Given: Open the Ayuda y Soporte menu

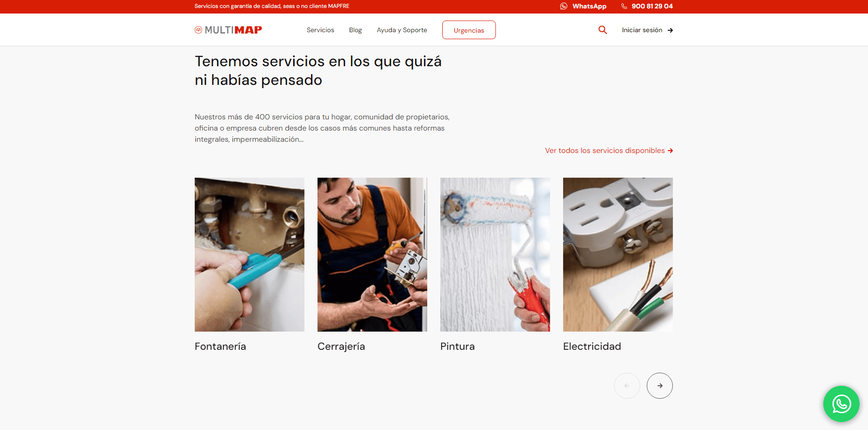Looking at the screenshot, I should point(402,30).
